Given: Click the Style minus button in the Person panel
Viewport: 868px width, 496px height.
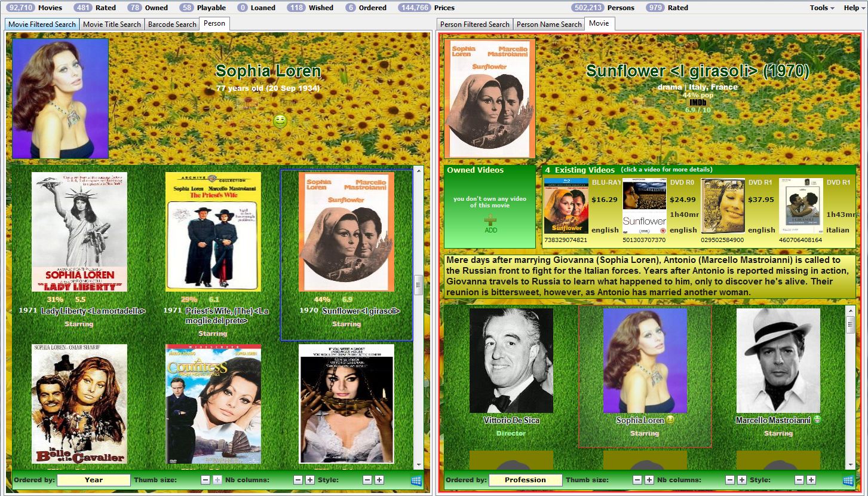Looking at the screenshot, I should [x=367, y=480].
